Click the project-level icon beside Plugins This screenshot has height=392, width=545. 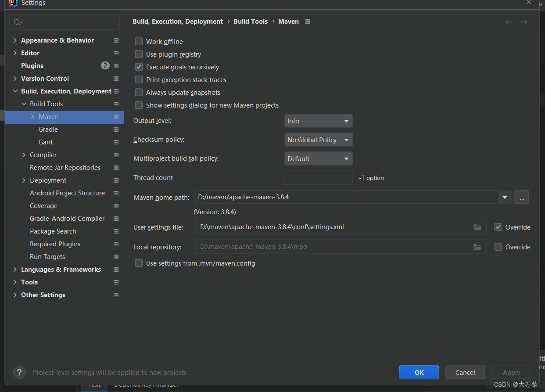pyautogui.click(x=116, y=66)
